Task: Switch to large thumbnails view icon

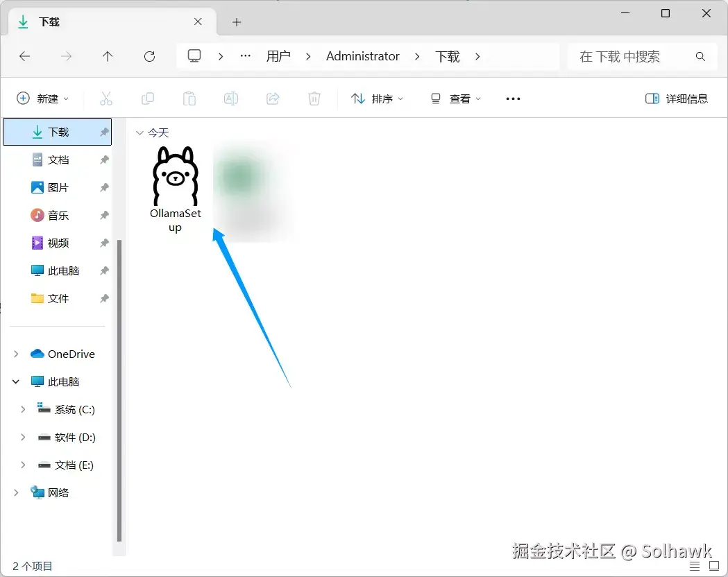Action: tap(714, 566)
